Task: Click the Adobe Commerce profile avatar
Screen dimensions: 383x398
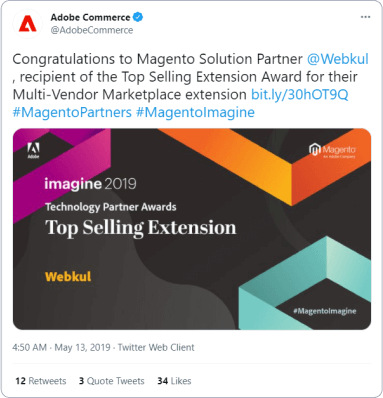Action: click(27, 24)
